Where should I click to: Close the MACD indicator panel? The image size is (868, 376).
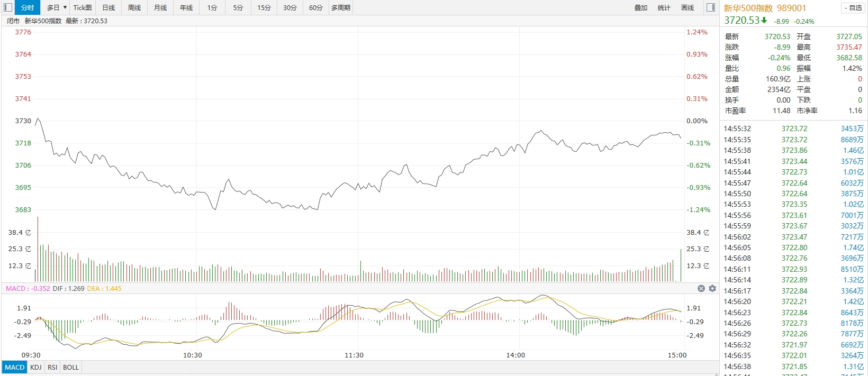click(x=701, y=288)
